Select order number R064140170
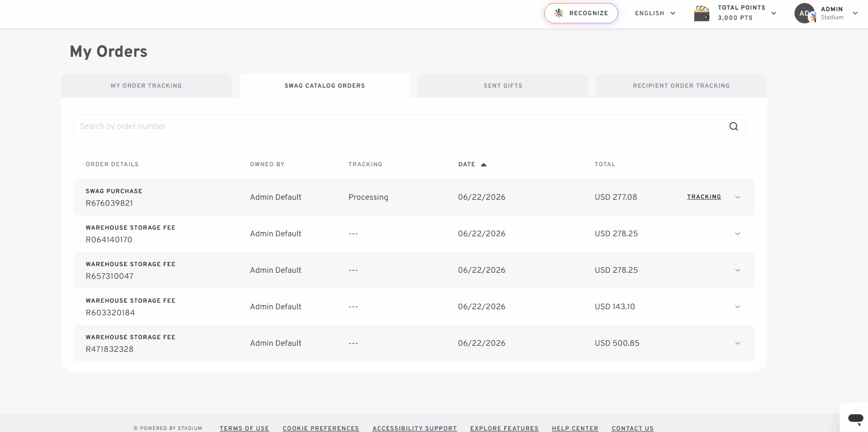 (x=109, y=240)
